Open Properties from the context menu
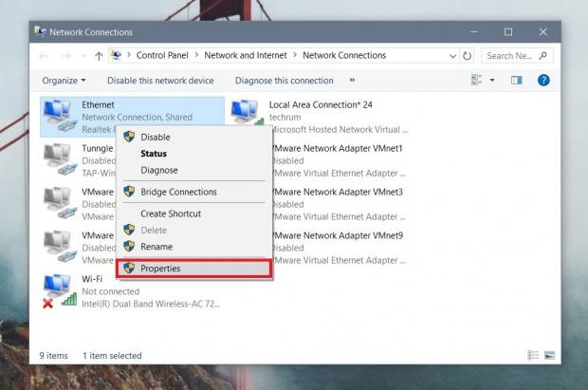The width and height of the screenshot is (588, 390). click(x=160, y=269)
